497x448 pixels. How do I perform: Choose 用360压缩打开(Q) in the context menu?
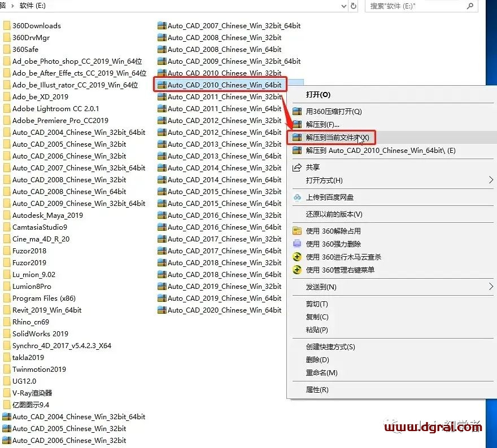click(334, 112)
